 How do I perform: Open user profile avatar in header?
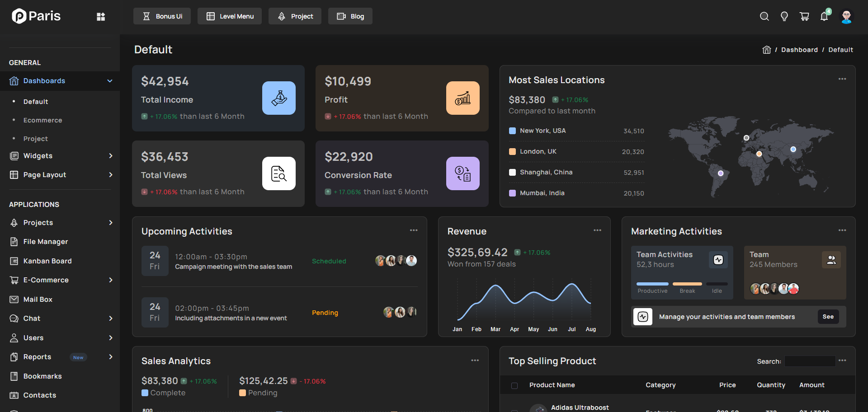click(x=846, y=17)
